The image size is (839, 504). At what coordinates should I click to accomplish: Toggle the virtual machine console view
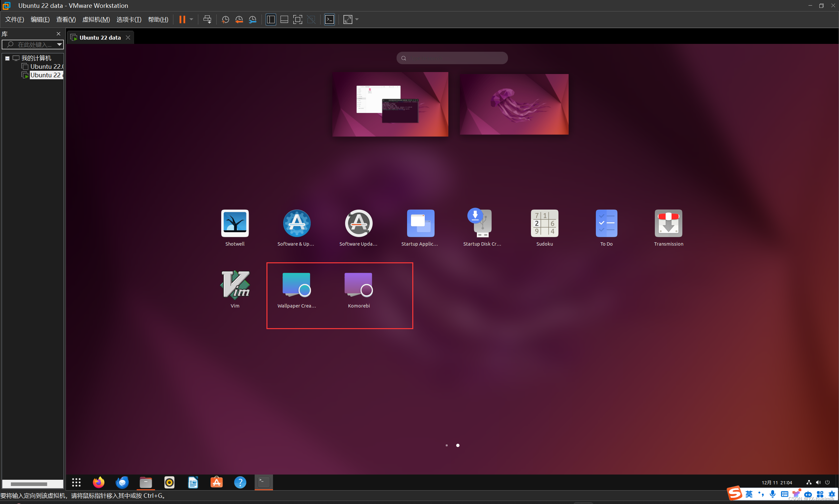[329, 19]
